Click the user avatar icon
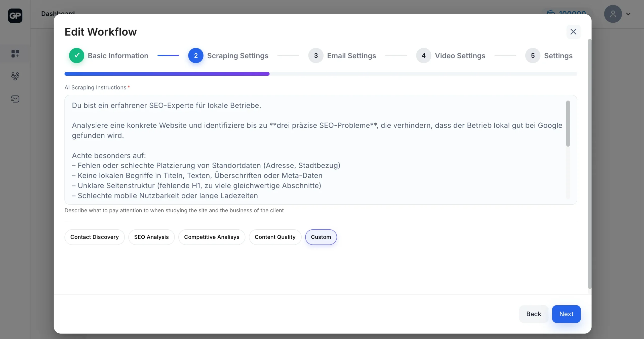The width and height of the screenshot is (644, 339). (x=613, y=14)
